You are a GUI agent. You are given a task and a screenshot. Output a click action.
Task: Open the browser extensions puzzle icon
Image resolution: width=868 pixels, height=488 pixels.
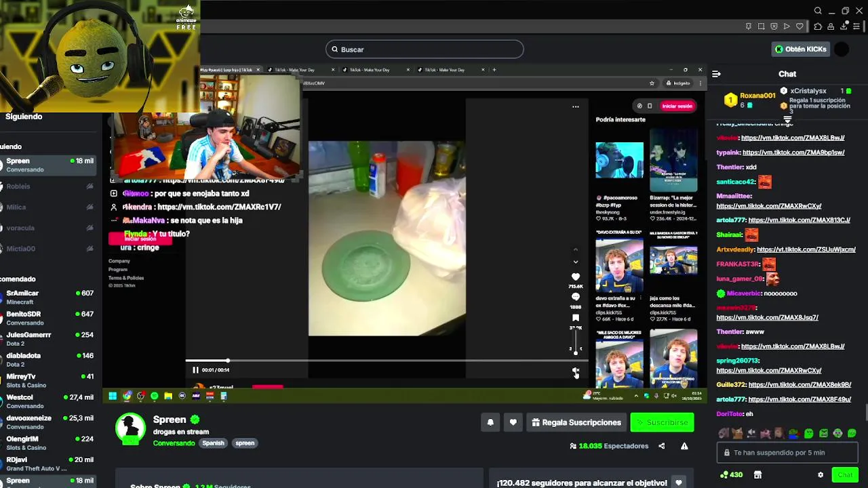818,26
